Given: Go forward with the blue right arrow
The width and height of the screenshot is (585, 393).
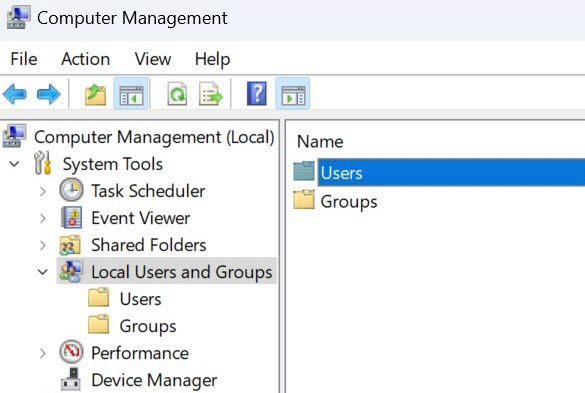Looking at the screenshot, I should pos(49,94).
